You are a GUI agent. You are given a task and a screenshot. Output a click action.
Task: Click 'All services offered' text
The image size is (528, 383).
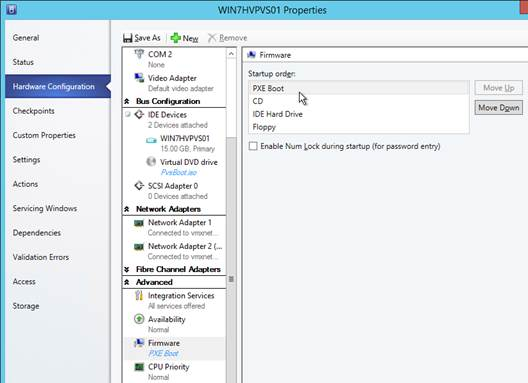[176, 306]
